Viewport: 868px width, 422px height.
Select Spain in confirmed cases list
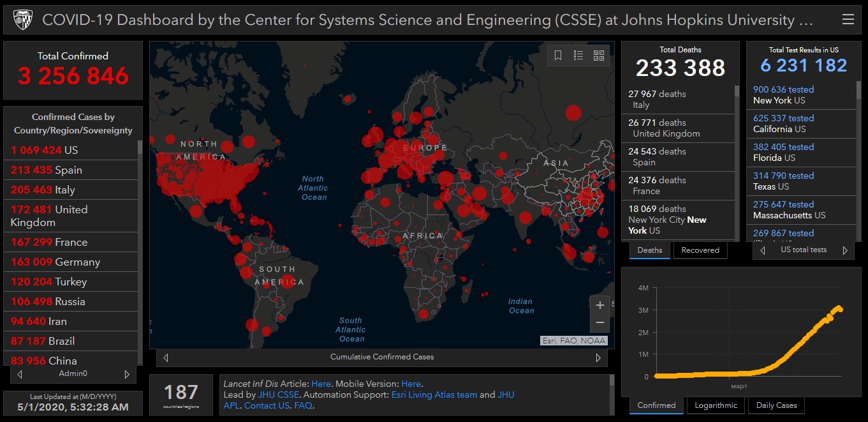pos(68,170)
